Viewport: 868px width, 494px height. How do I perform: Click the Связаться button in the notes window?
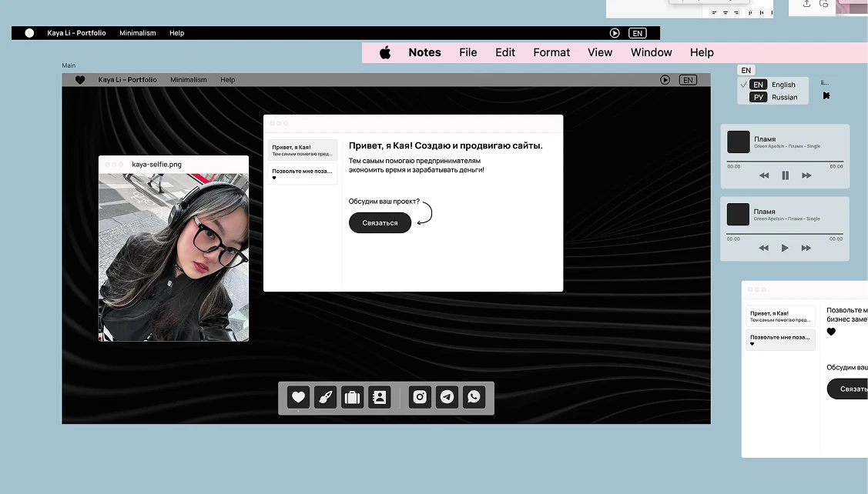click(x=380, y=223)
